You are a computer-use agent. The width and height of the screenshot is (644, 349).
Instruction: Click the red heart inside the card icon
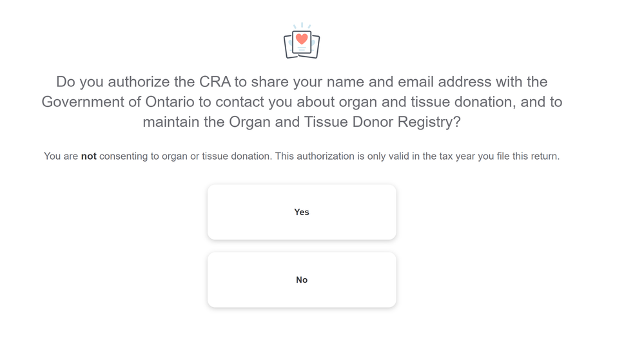302,39
